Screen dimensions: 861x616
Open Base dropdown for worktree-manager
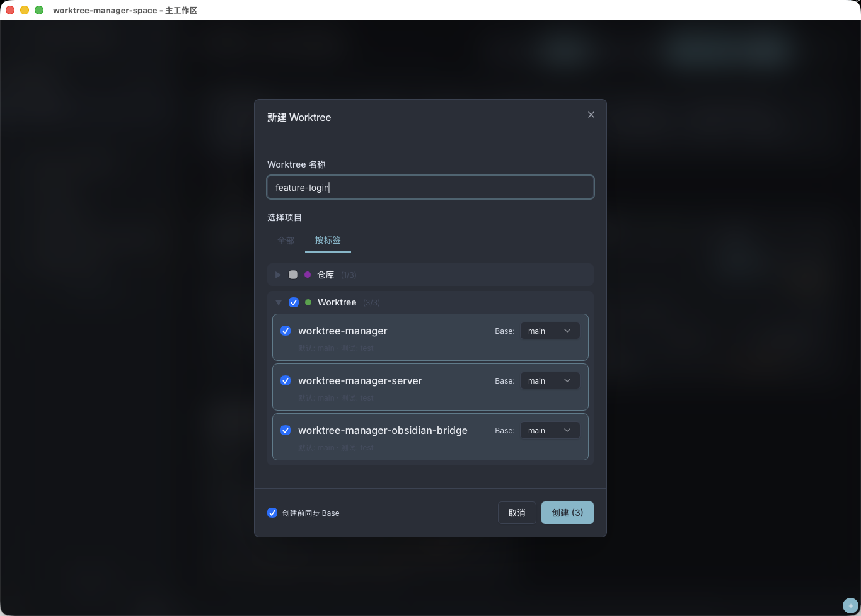[550, 331]
